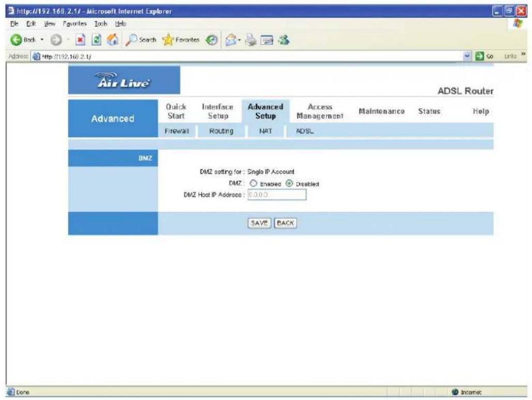
Task: Click the 'Advanced' side panel heading
Action: point(113,118)
